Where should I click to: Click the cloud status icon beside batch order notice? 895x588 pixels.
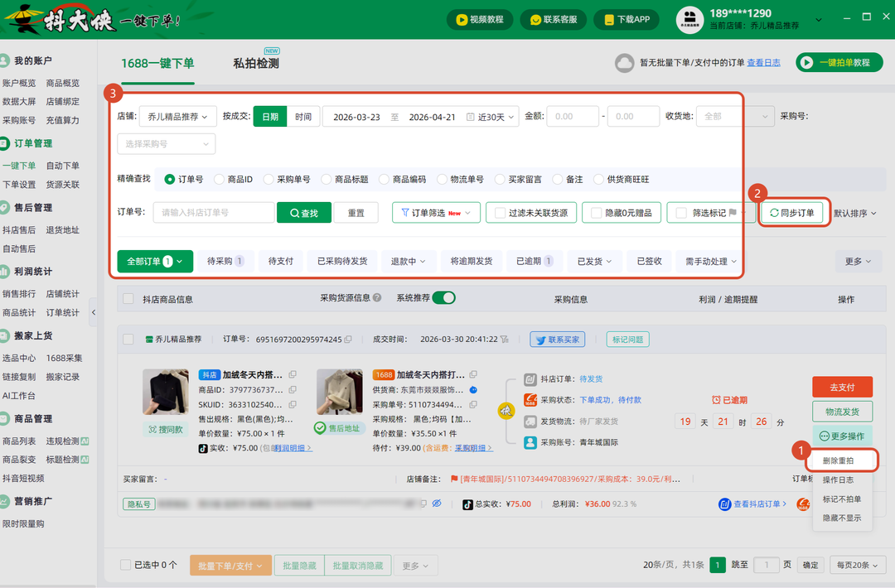point(624,63)
